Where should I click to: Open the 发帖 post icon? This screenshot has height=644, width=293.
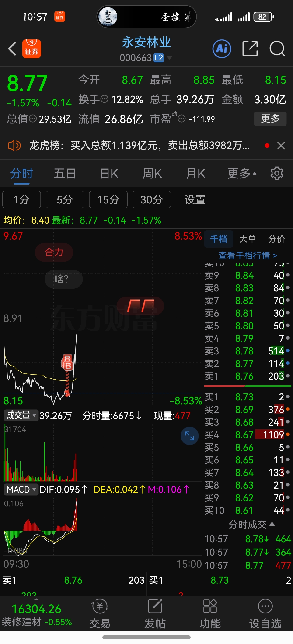point(155,614)
